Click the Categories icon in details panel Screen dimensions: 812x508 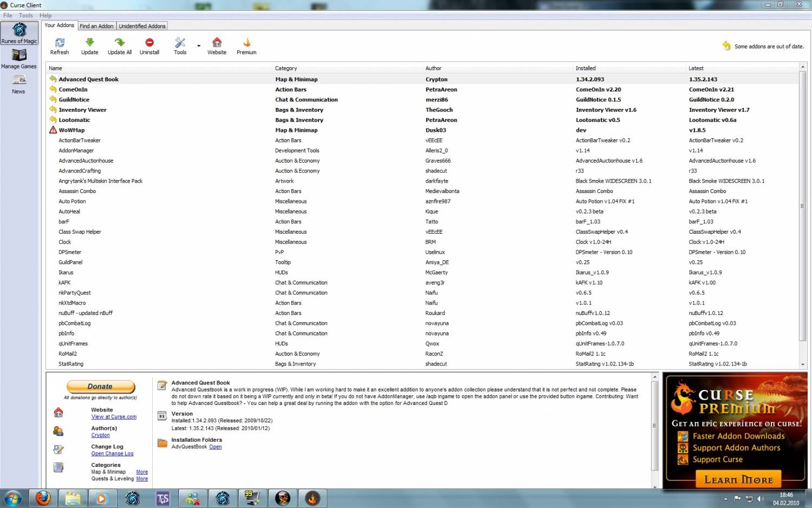coord(59,467)
